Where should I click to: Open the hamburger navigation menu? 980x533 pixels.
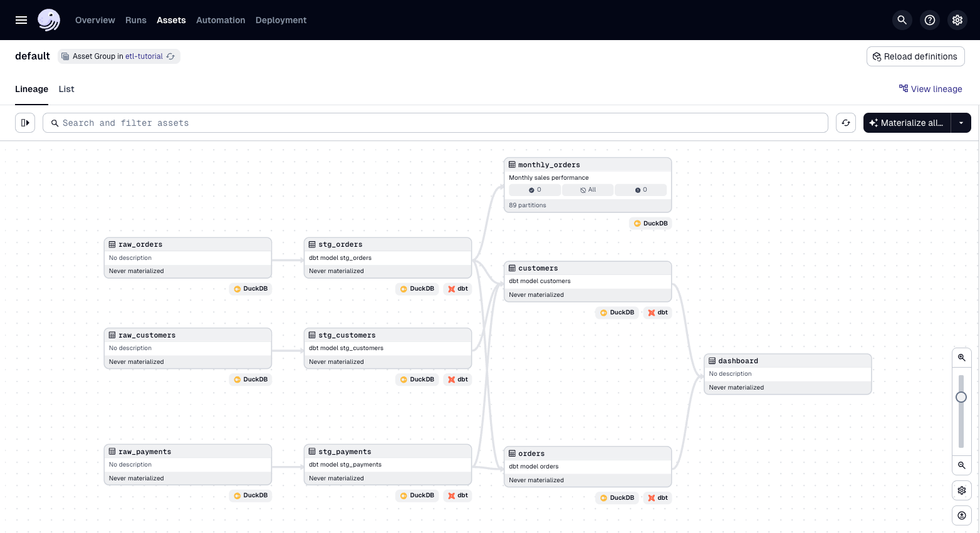tap(21, 20)
